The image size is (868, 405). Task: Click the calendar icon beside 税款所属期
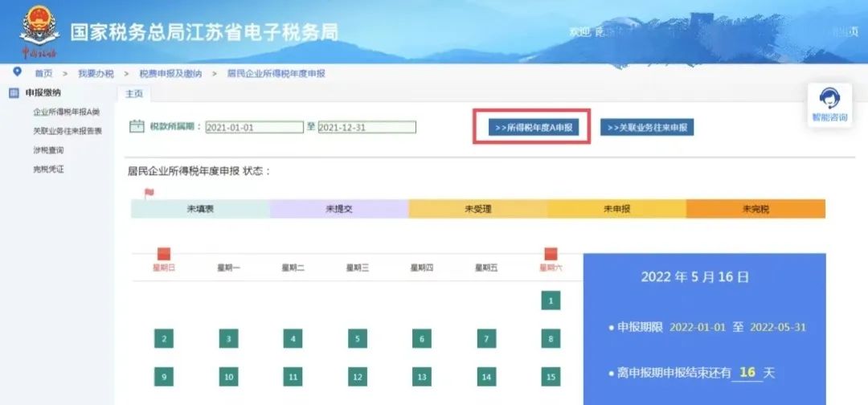136,127
